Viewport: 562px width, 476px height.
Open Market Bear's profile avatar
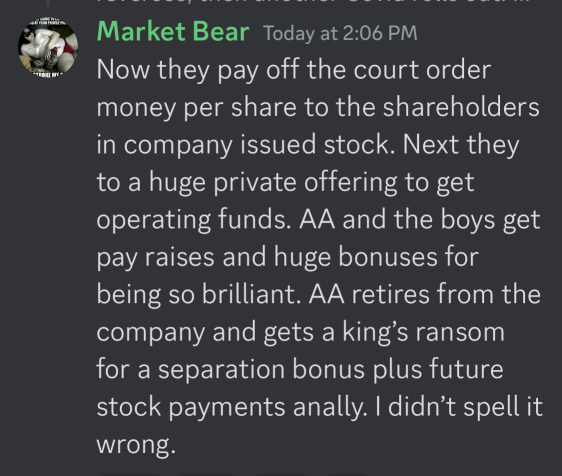coord(48,46)
